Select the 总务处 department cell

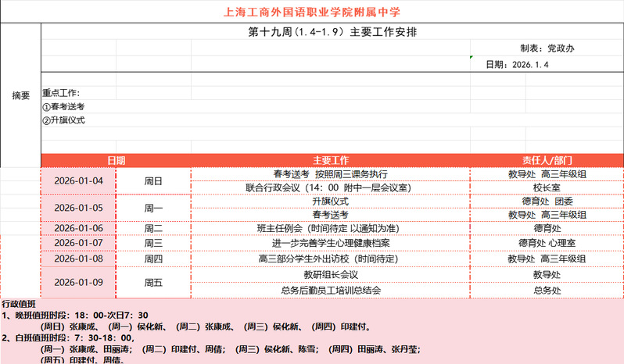(x=547, y=290)
